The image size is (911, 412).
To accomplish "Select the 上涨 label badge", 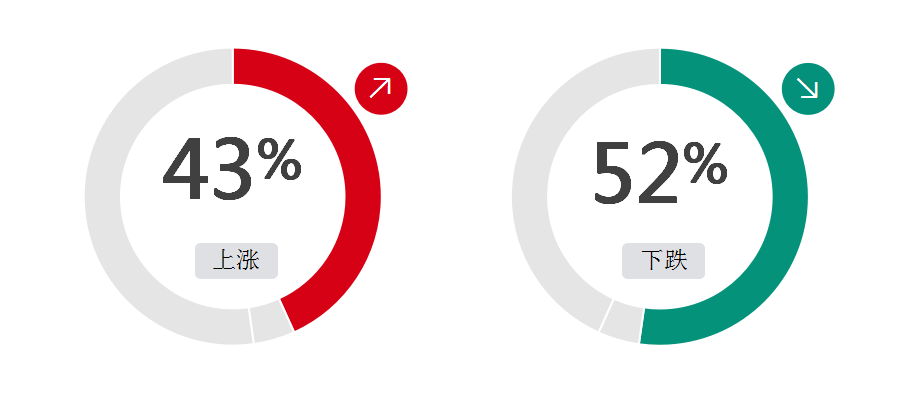I will [236, 261].
